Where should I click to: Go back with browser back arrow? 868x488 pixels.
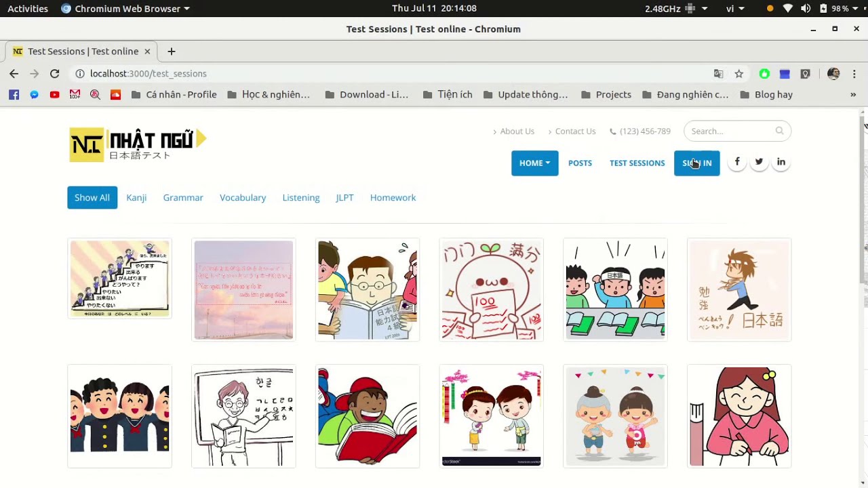tap(14, 73)
